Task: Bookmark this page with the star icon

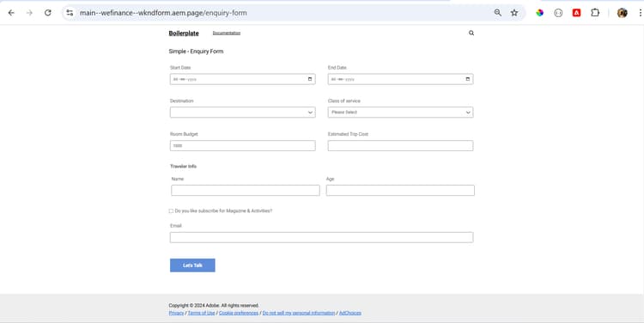Action: click(514, 13)
